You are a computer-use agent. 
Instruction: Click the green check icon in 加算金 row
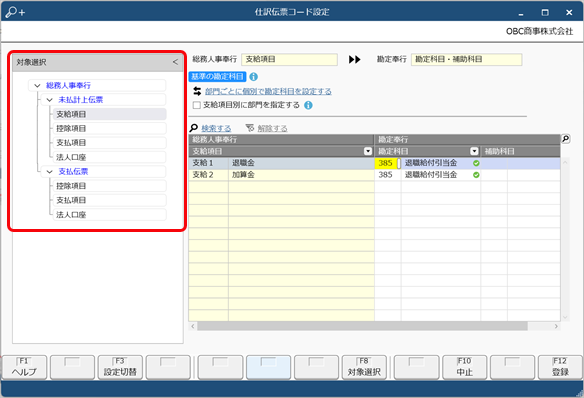tap(476, 175)
